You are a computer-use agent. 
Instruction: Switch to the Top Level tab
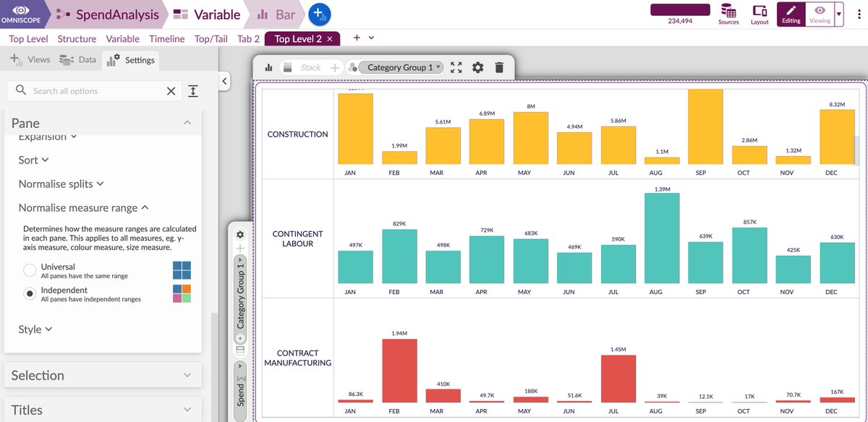[x=29, y=39]
